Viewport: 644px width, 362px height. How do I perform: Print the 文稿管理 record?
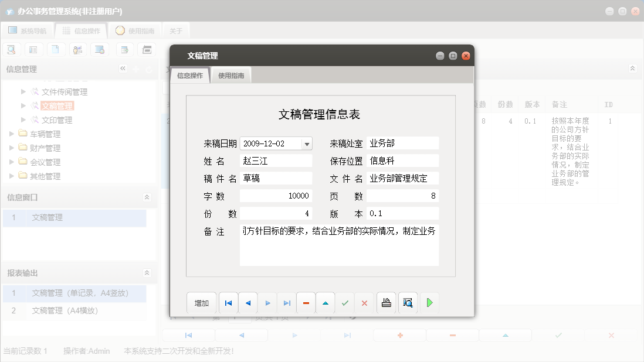tap(386, 302)
